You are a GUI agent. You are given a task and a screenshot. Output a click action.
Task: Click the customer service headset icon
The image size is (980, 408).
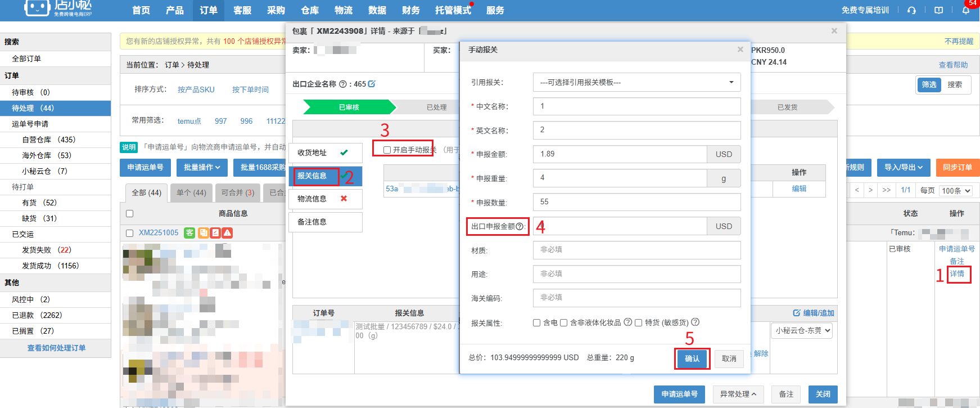(911, 10)
